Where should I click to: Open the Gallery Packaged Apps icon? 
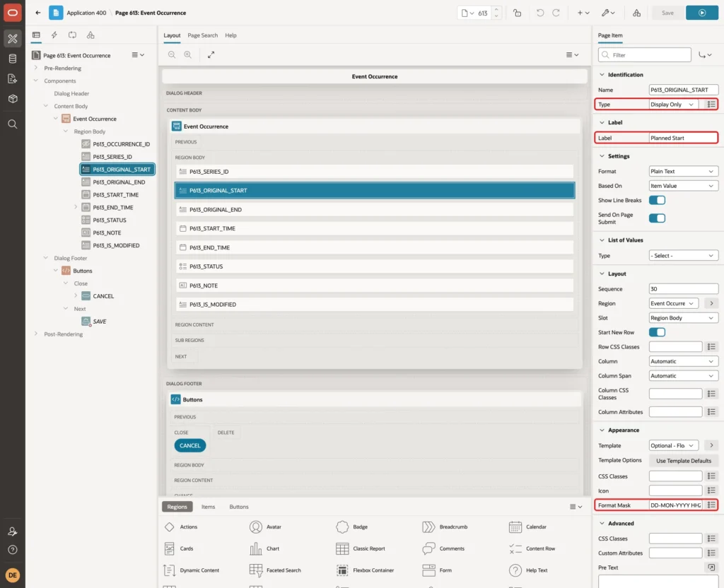tap(13, 98)
